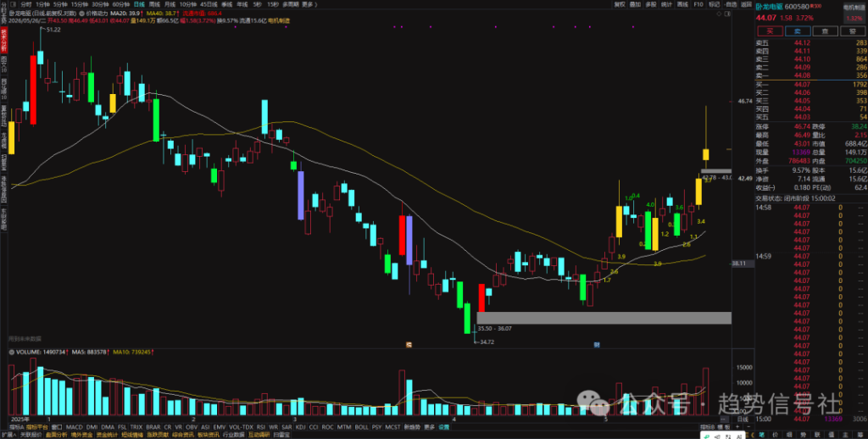This screenshot has height=439, width=868.
Task: Click the 窗口 window tab
Action: [57, 427]
